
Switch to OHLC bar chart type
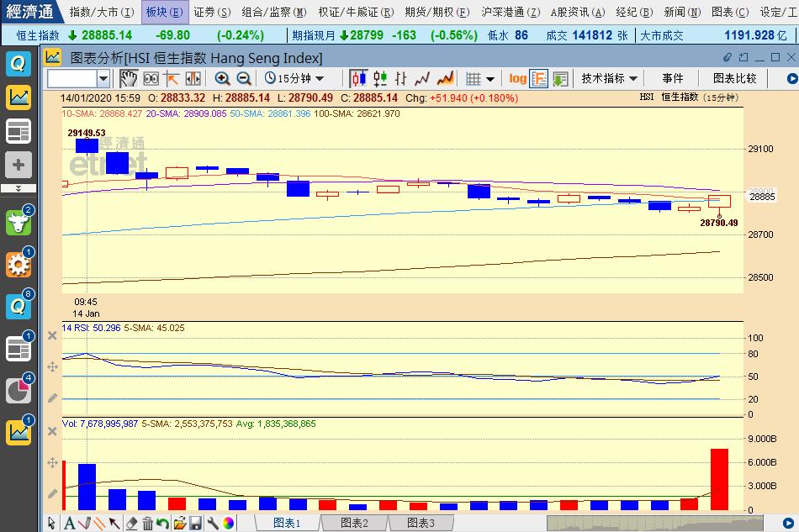[401, 78]
